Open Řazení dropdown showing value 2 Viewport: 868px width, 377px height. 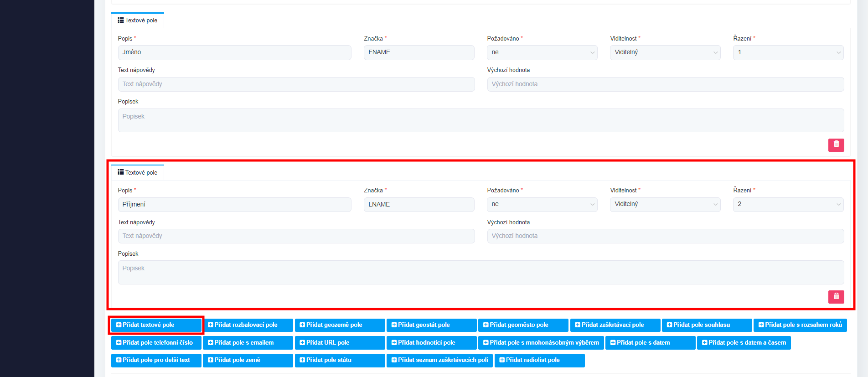788,204
